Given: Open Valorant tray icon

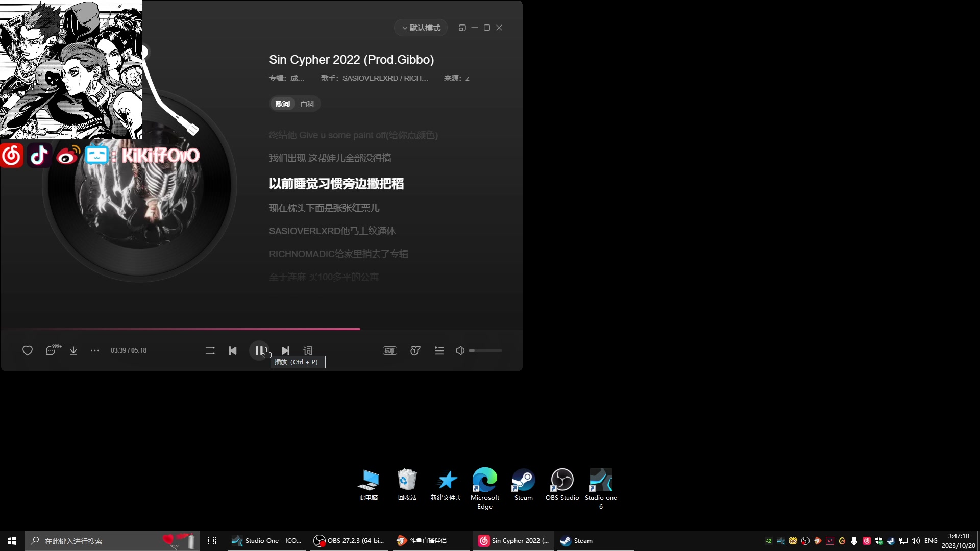Looking at the screenshot, I should click(830, 541).
